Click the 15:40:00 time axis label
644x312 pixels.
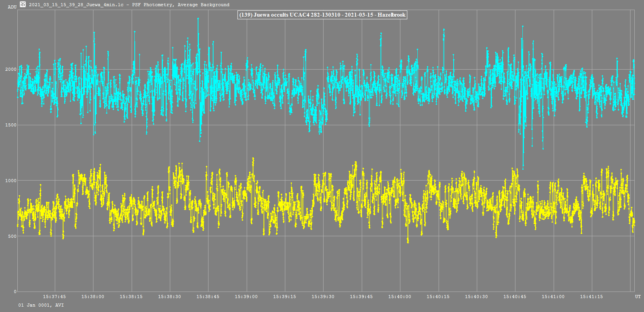coord(400,297)
